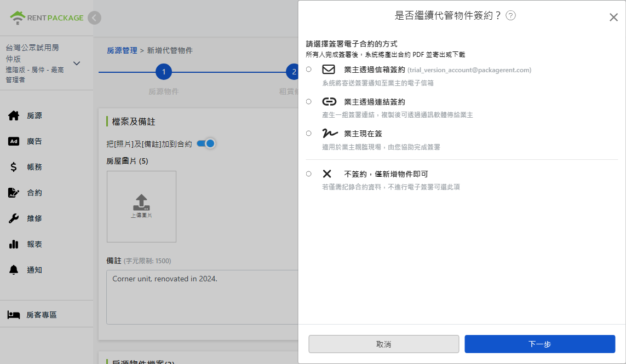Image resolution: width=626 pixels, height=364 pixels.
Task: Open 房客專區 via the bed icon
Action: coord(14,315)
